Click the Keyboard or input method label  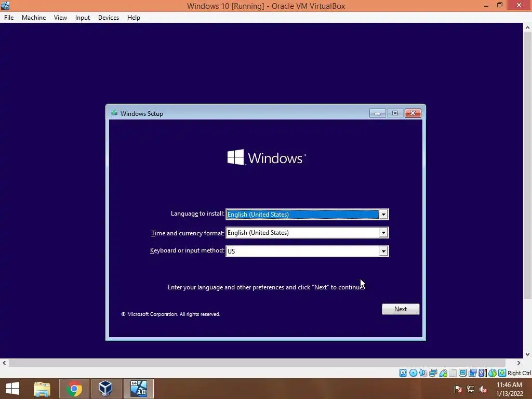pyautogui.click(x=187, y=250)
